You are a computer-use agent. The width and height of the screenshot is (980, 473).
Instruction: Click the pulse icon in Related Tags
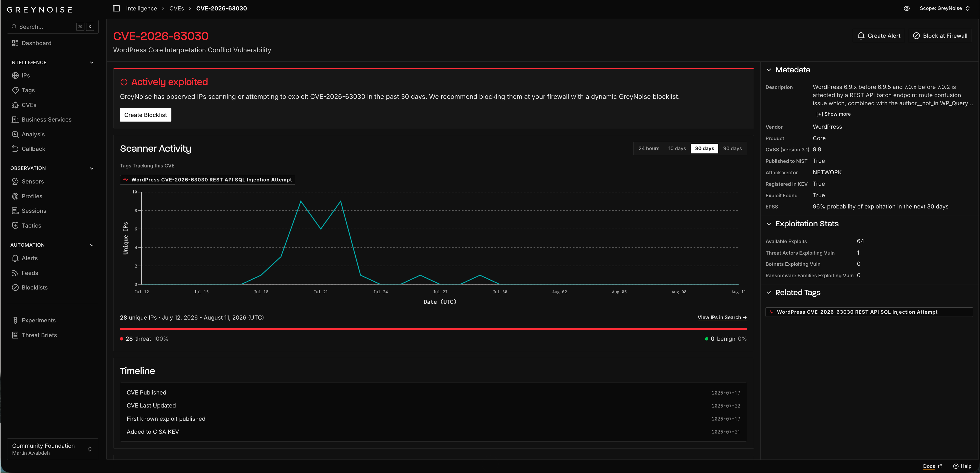(x=771, y=312)
